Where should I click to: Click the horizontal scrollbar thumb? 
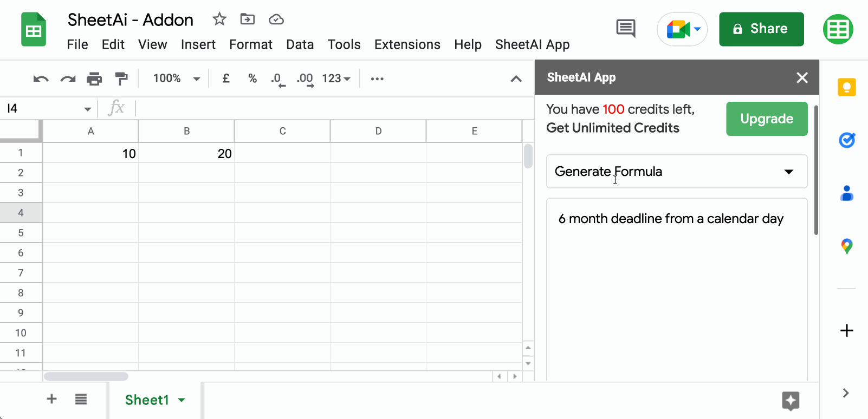coord(86,376)
